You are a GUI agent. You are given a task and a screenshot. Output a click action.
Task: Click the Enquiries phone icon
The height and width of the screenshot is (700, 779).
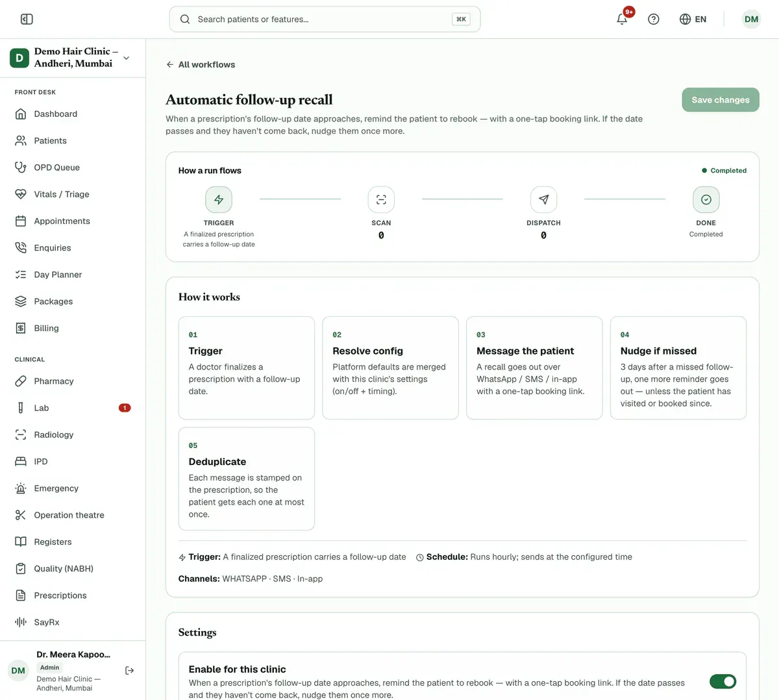click(x=21, y=247)
